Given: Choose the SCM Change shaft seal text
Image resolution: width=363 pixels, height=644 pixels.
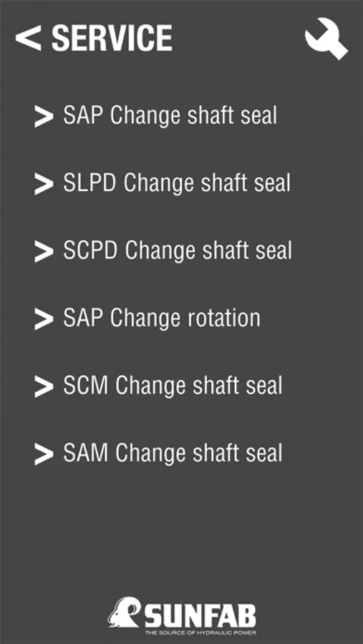Looking at the screenshot, I should pyautogui.click(x=173, y=386).
